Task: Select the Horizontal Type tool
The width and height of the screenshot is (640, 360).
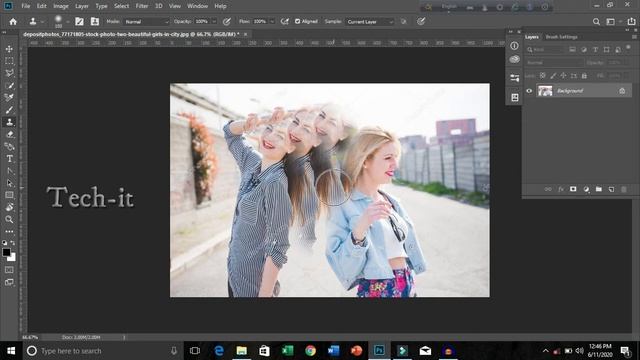Action: (9, 159)
